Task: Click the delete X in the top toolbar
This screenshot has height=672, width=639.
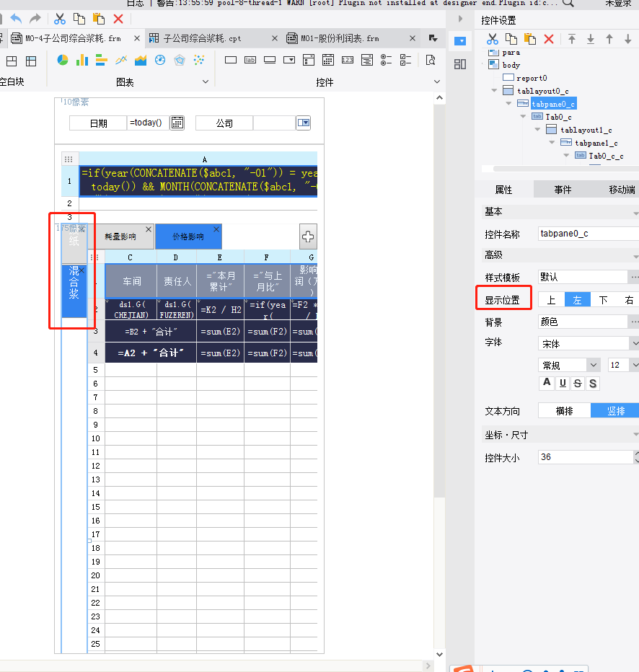Action: 118,19
